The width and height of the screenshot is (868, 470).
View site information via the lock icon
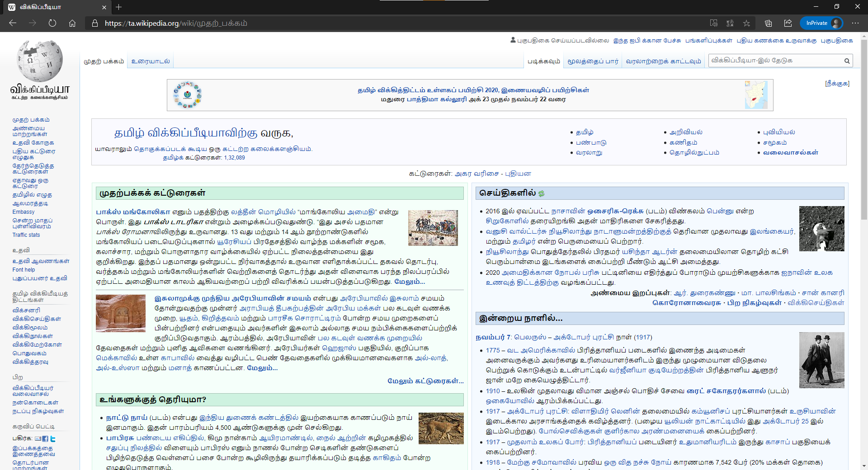[95, 23]
